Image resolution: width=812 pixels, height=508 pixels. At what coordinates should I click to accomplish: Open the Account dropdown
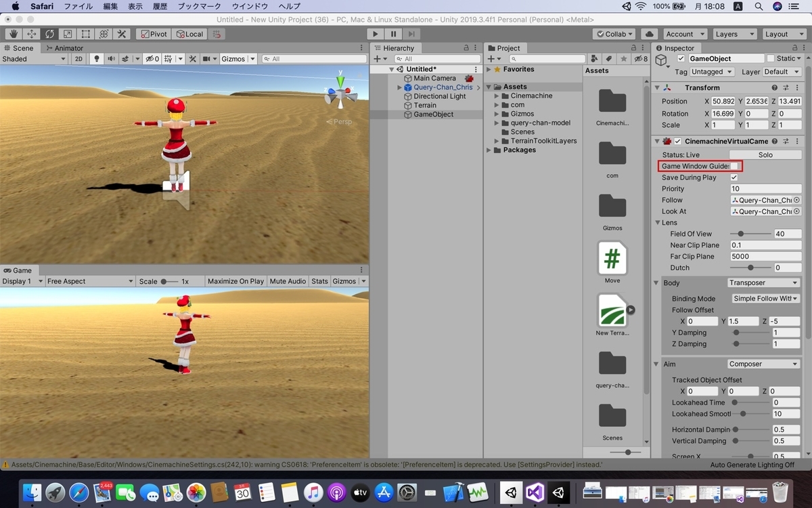(x=684, y=34)
